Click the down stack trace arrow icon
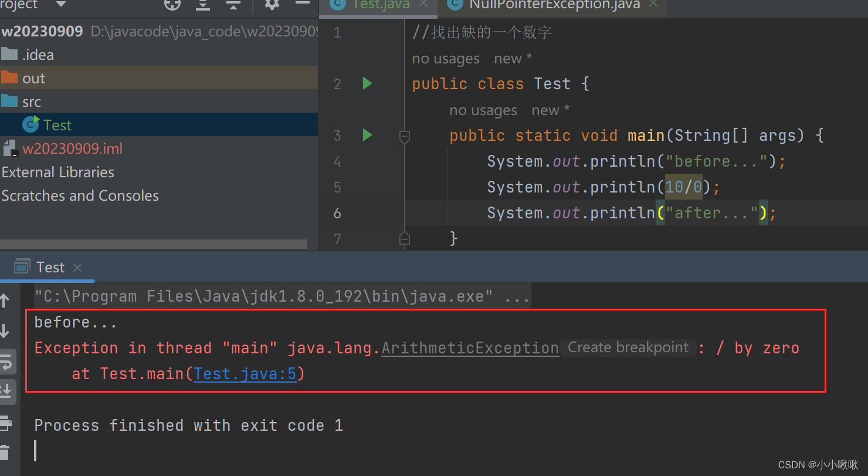Screen dimensions: 868x476 5,331
